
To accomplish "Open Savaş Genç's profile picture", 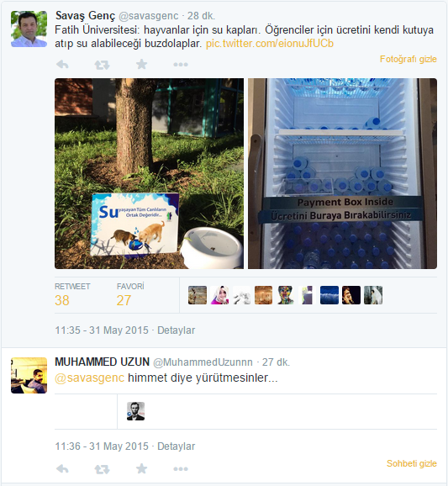I will [29, 29].
